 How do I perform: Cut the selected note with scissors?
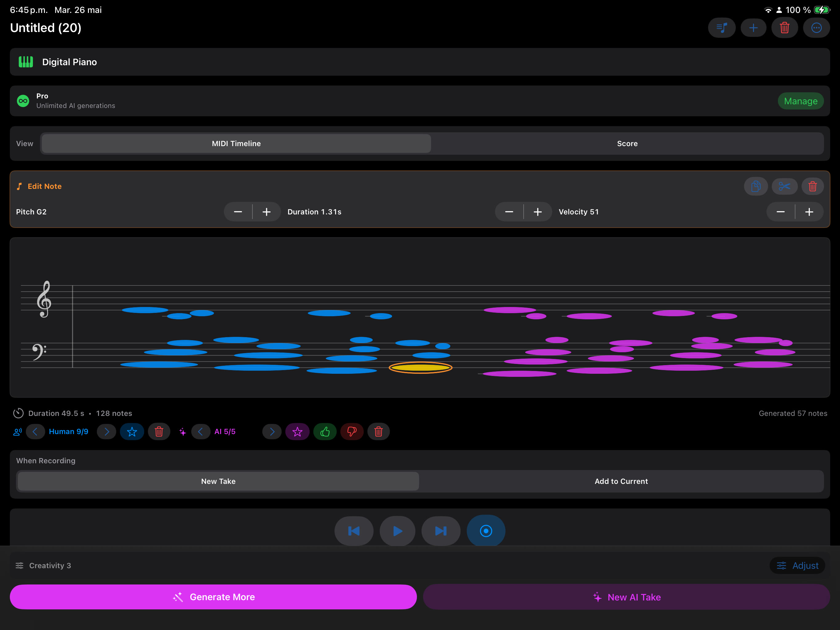point(784,186)
